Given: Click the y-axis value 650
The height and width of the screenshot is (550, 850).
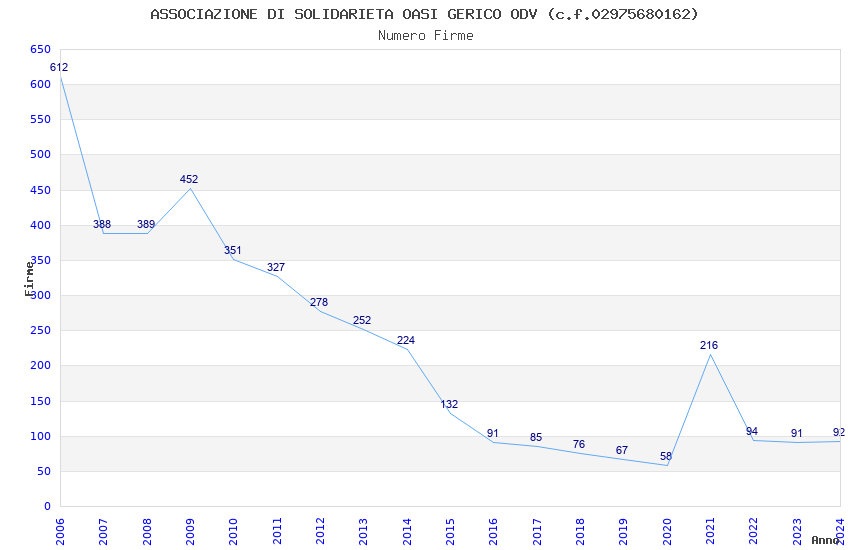Looking at the screenshot, I should tap(41, 49).
